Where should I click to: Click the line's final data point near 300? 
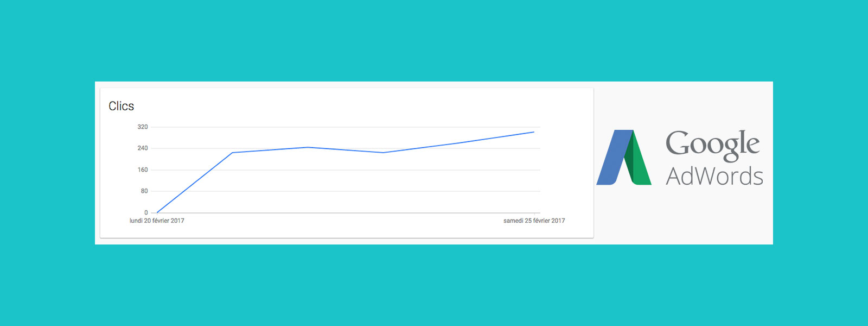tap(534, 132)
